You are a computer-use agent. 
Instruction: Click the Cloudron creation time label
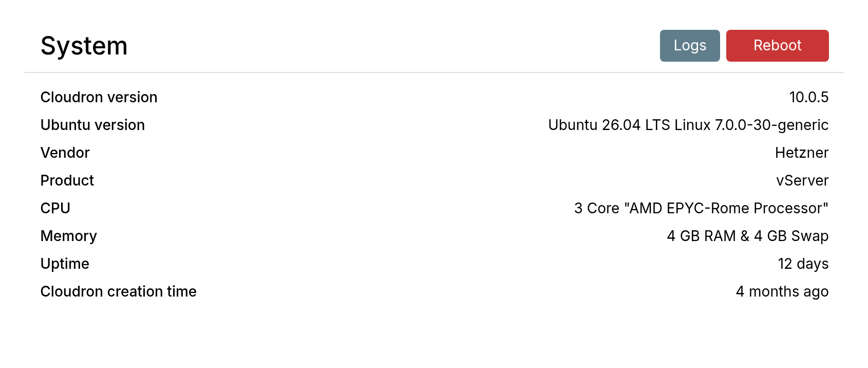coord(119,291)
